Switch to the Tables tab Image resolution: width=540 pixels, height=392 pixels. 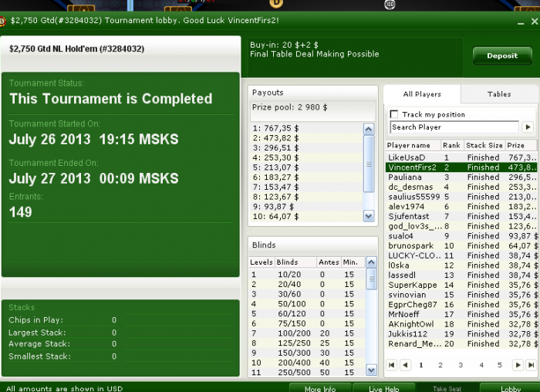(499, 94)
